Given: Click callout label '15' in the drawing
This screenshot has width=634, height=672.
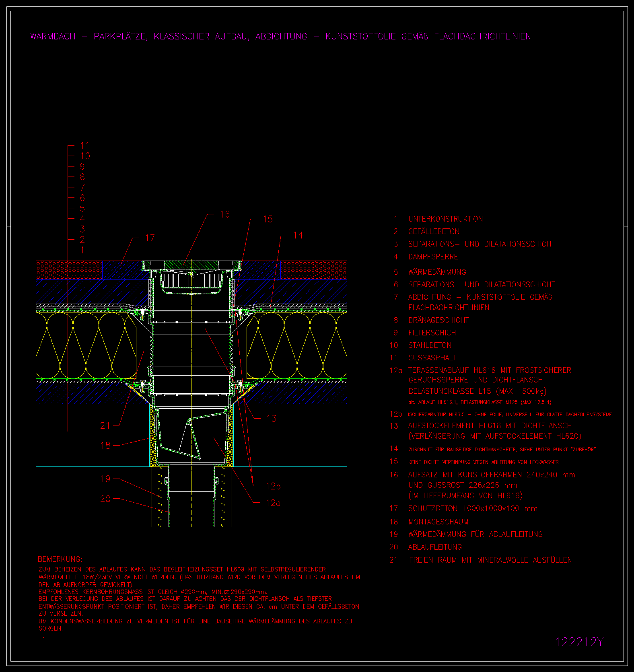Looking at the screenshot, I should 268,219.
